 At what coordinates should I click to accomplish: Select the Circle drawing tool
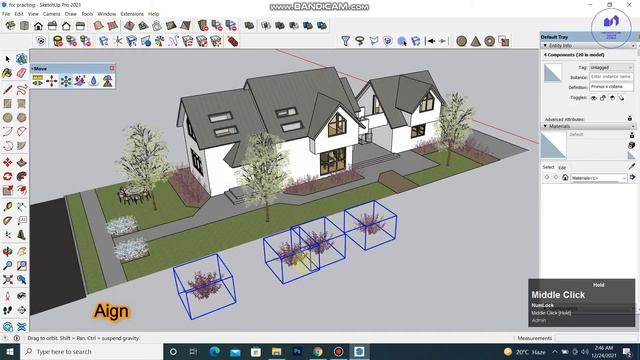tap(7, 118)
